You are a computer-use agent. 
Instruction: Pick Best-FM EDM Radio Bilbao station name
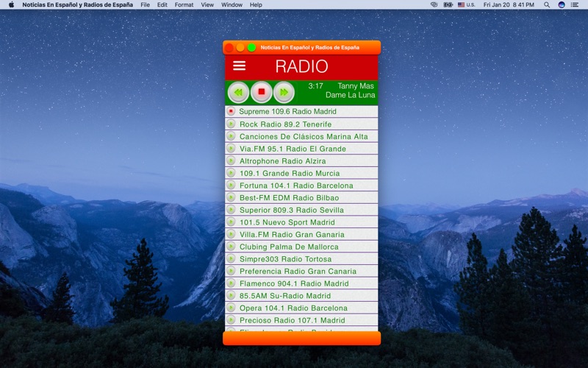(289, 198)
